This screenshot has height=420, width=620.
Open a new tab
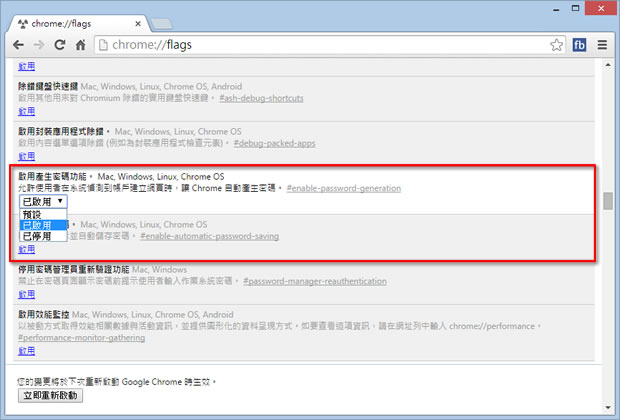click(x=161, y=24)
